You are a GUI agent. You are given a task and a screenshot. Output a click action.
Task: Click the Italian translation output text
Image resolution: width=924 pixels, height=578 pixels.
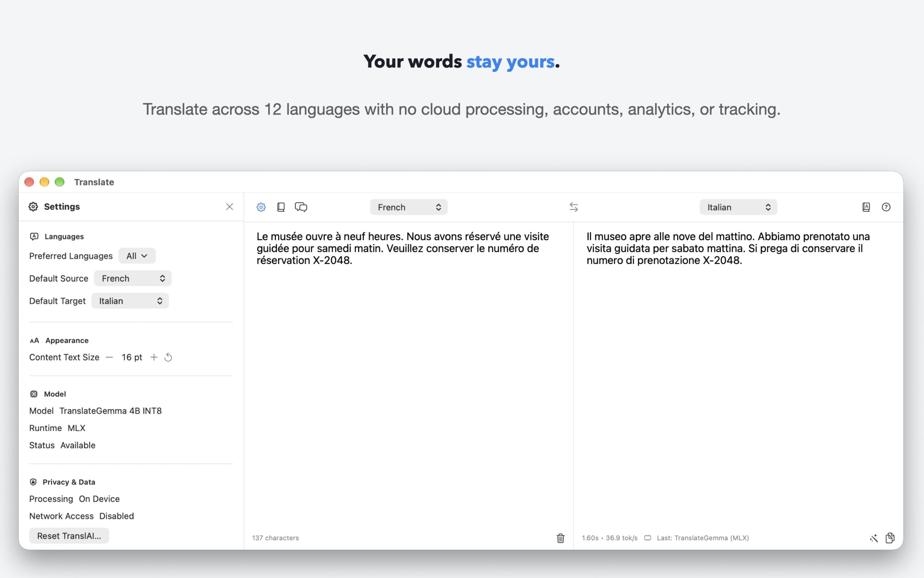[x=728, y=248]
